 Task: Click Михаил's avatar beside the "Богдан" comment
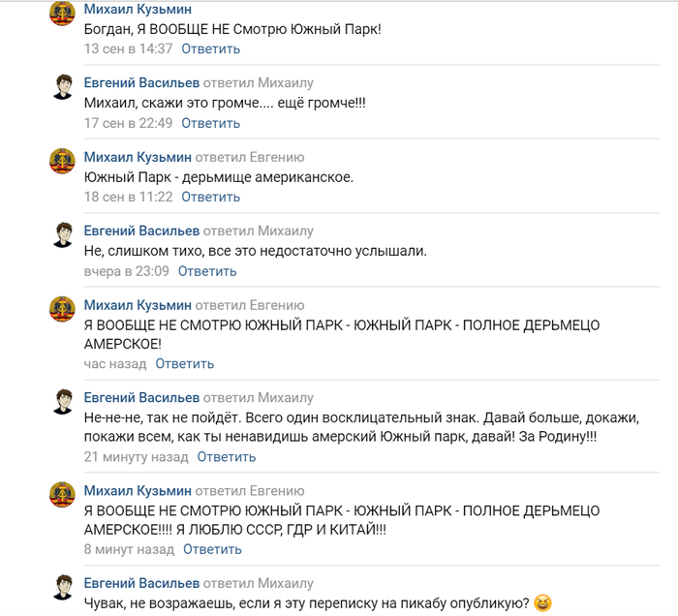click(x=63, y=15)
